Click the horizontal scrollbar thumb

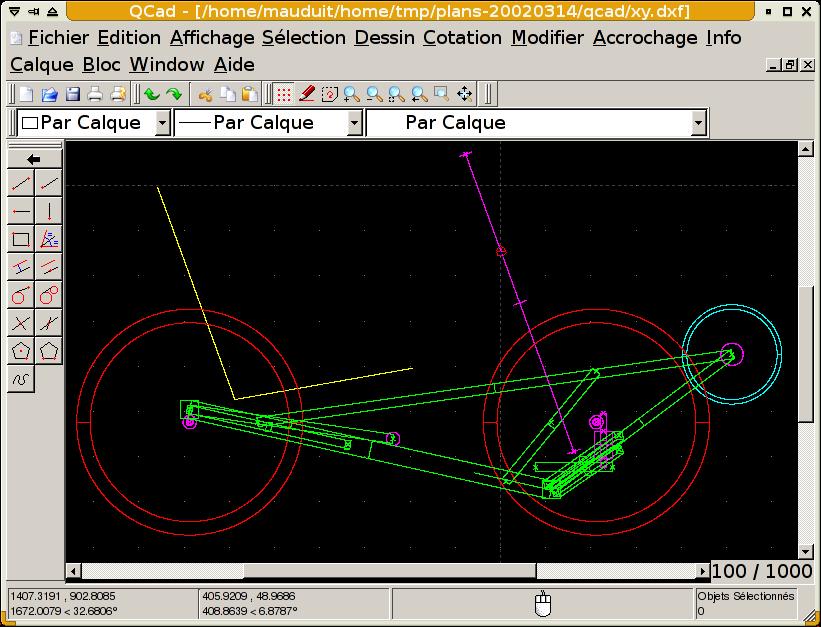point(390,571)
